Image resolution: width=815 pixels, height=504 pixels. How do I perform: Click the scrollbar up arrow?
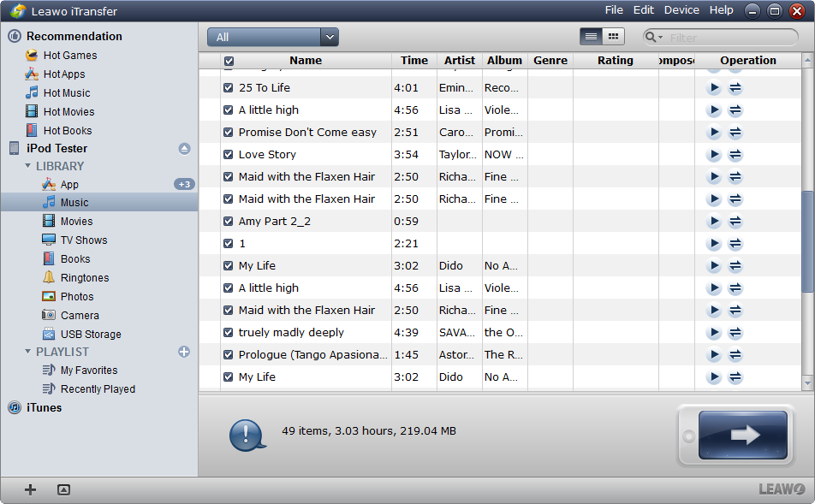pos(807,60)
